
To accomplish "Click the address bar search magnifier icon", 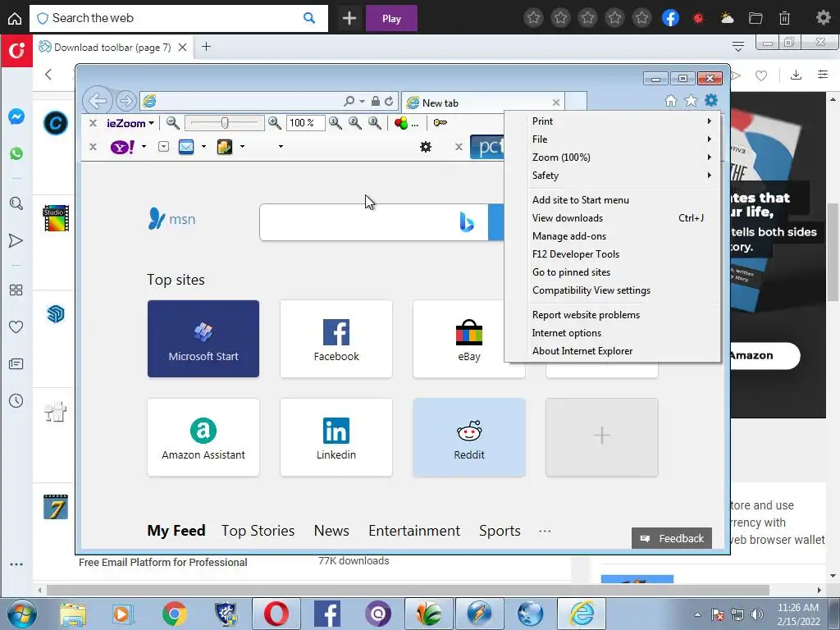I will click(x=349, y=101).
